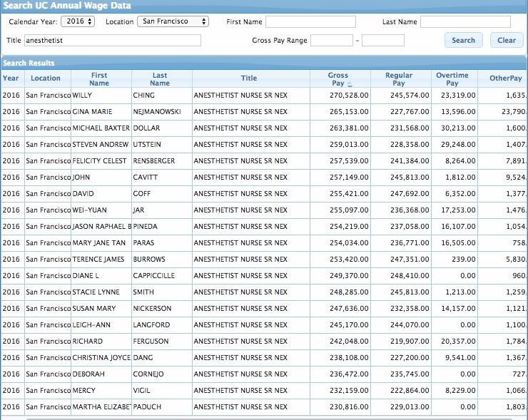Click the Title field containing anesthetist
The image size is (528, 420).
coord(113,41)
